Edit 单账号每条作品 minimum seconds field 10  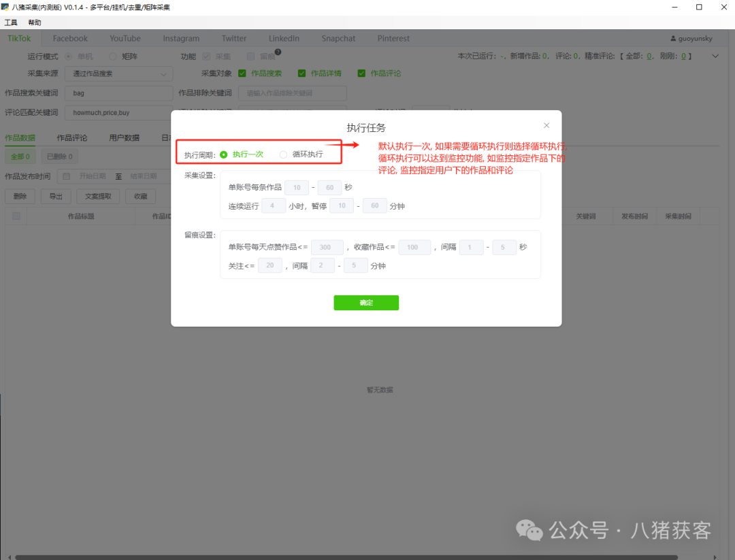coord(297,187)
